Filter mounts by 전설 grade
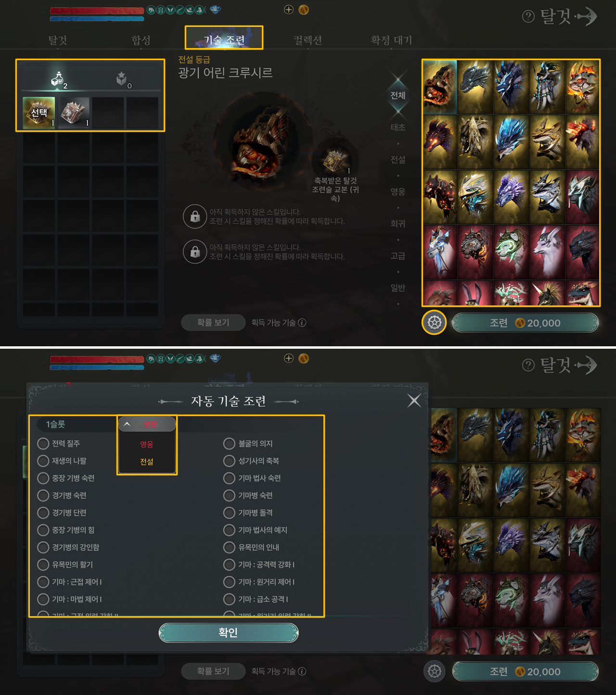This screenshot has width=616, height=695. 398,160
